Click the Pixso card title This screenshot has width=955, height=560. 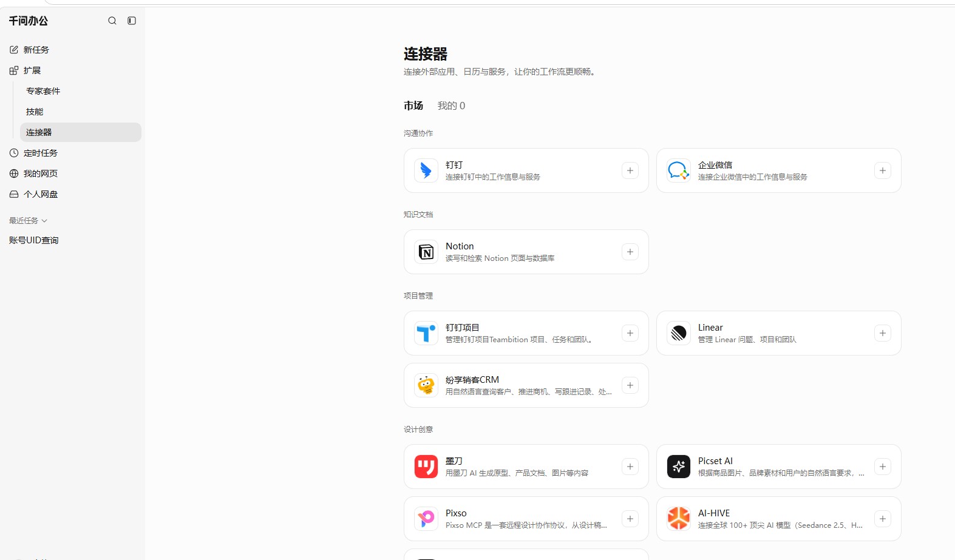click(x=456, y=513)
